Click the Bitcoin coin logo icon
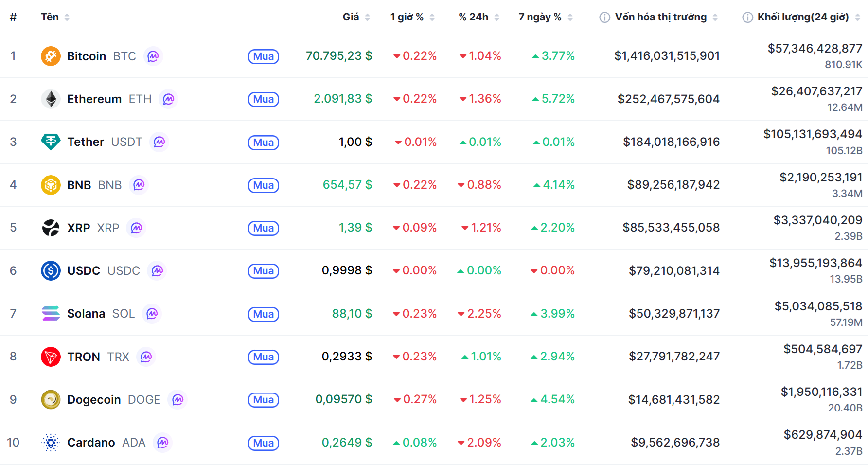Viewport: 868px width, 465px height. coord(51,56)
